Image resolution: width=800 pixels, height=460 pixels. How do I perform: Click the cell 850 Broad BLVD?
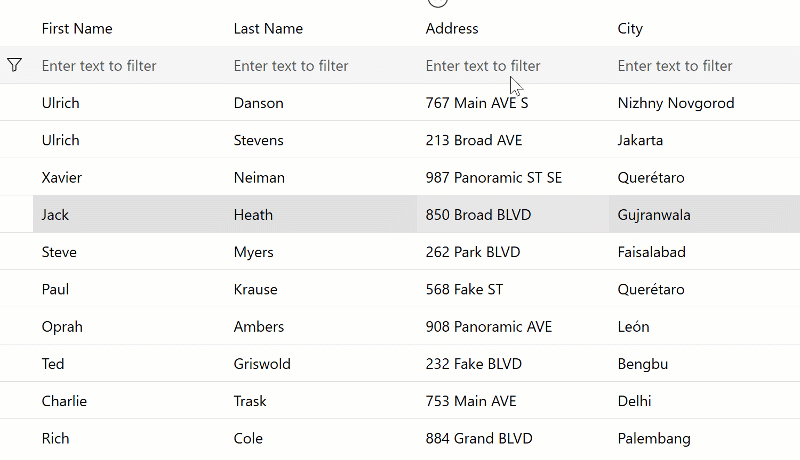[x=478, y=215]
